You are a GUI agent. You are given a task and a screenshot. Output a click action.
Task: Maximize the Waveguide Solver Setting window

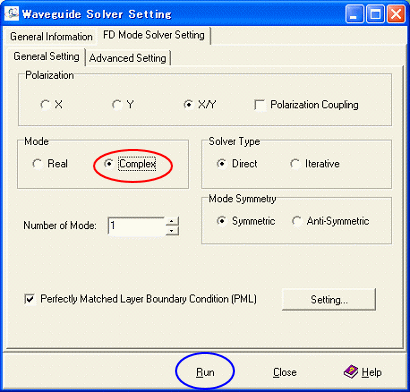point(375,15)
